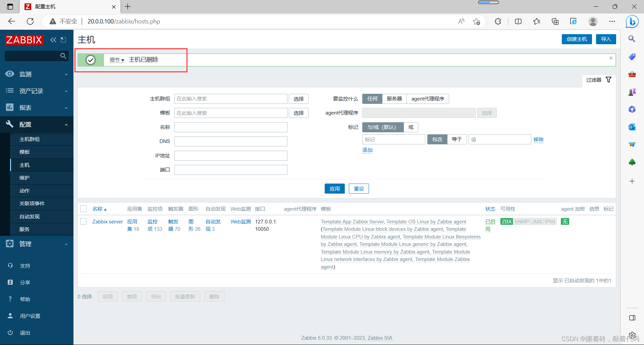Open favorites list icon

pyautogui.click(x=537, y=21)
